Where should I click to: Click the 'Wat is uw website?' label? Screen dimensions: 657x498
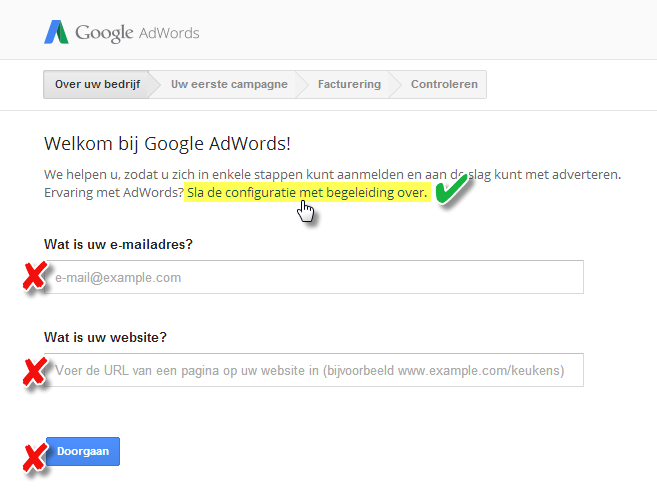click(x=105, y=337)
